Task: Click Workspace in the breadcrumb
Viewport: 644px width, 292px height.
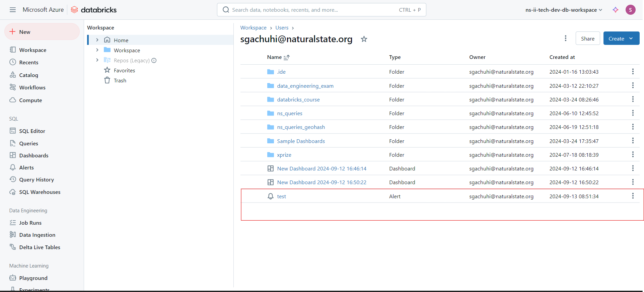Action: pos(253,28)
